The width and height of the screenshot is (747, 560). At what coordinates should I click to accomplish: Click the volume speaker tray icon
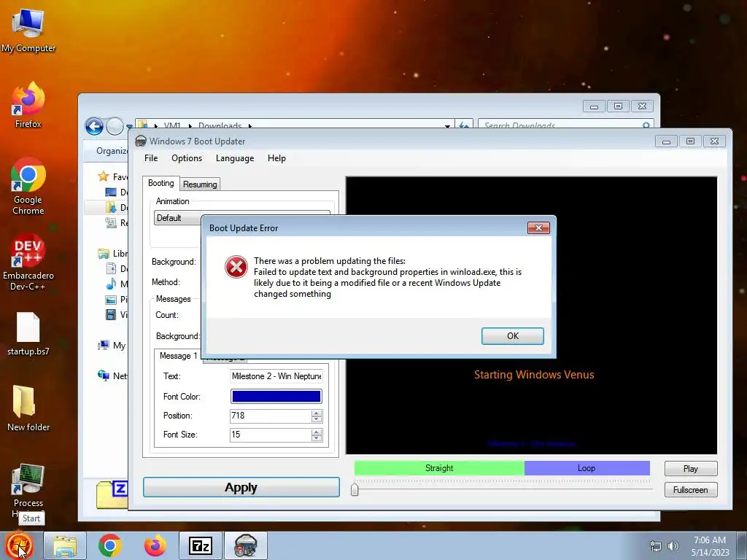pyautogui.click(x=673, y=547)
